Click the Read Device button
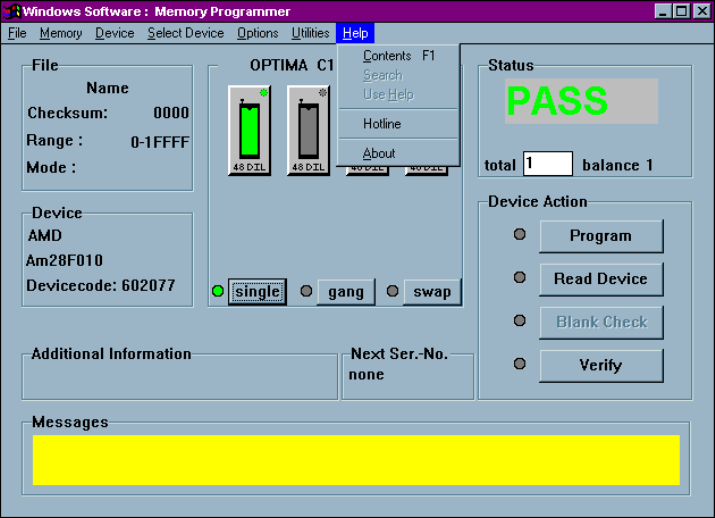 coord(601,279)
